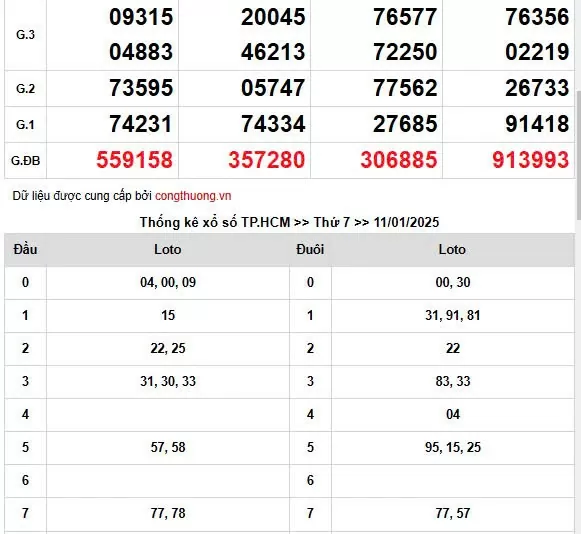
Task: Select special prize number 306885
Action: (x=399, y=160)
